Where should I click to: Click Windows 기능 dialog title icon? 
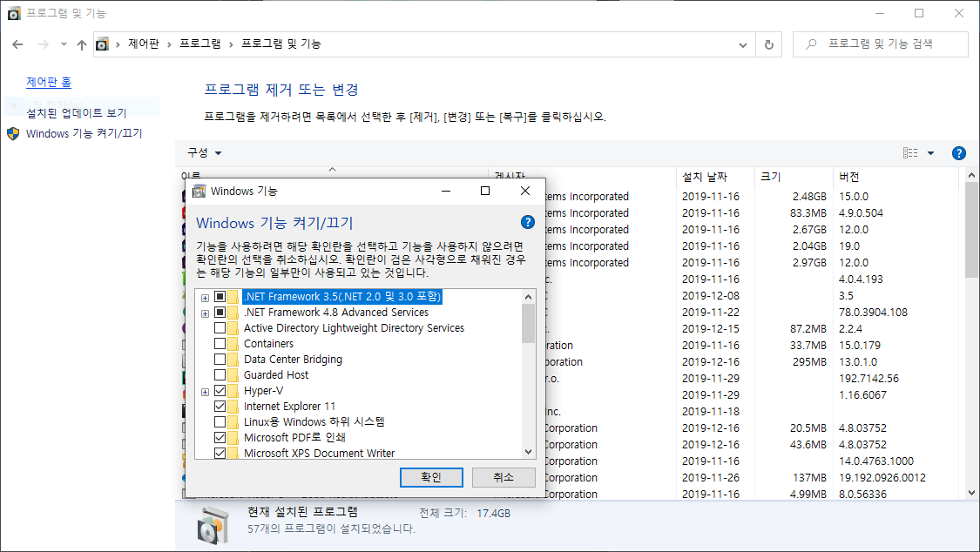[x=199, y=191]
